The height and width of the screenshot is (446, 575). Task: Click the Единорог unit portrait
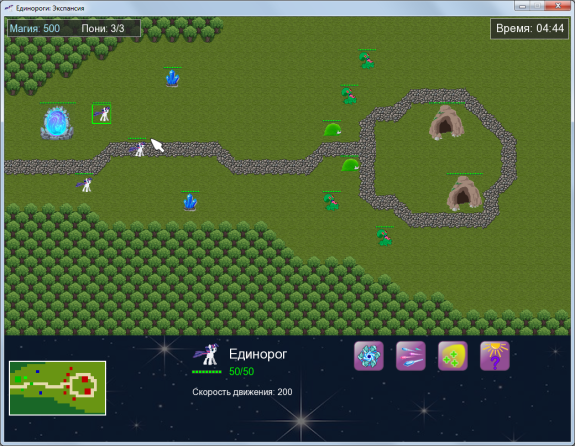206,354
